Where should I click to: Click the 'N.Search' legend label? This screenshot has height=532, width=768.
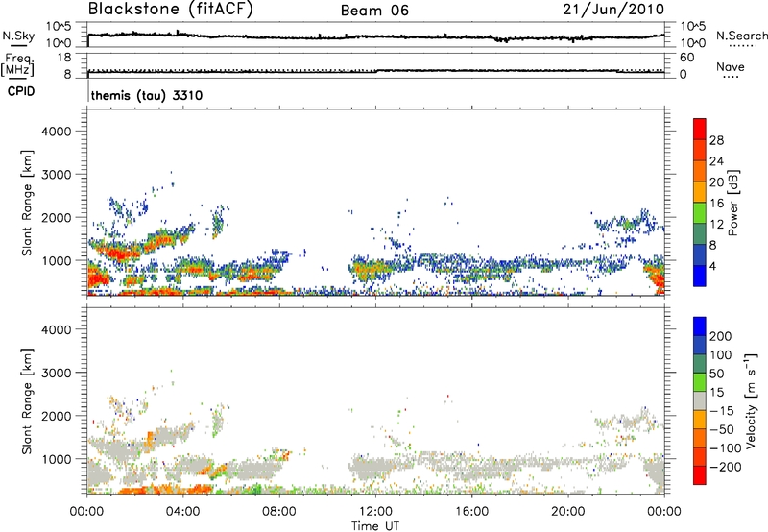coord(741,36)
